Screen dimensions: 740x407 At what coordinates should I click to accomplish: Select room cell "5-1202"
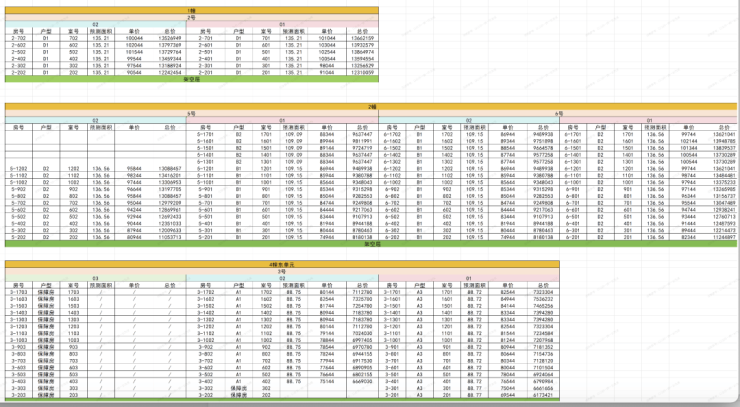[x=19, y=169]
